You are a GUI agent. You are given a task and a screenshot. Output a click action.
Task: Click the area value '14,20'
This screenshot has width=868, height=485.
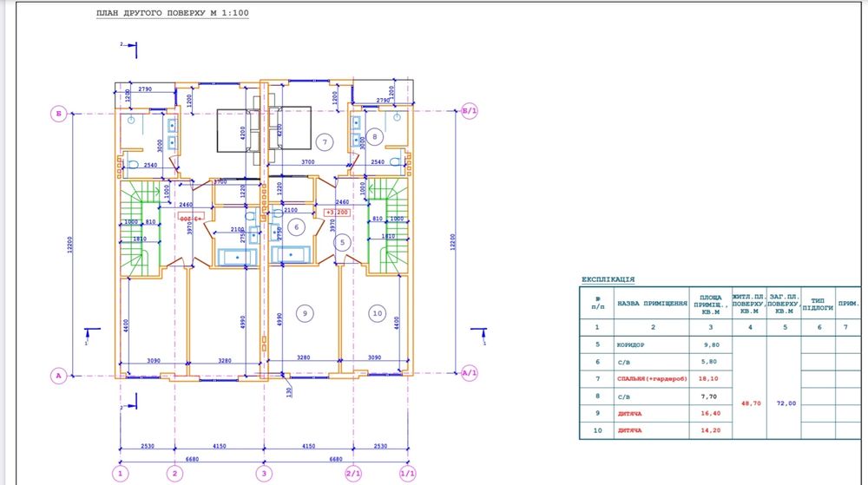point(710,430)
